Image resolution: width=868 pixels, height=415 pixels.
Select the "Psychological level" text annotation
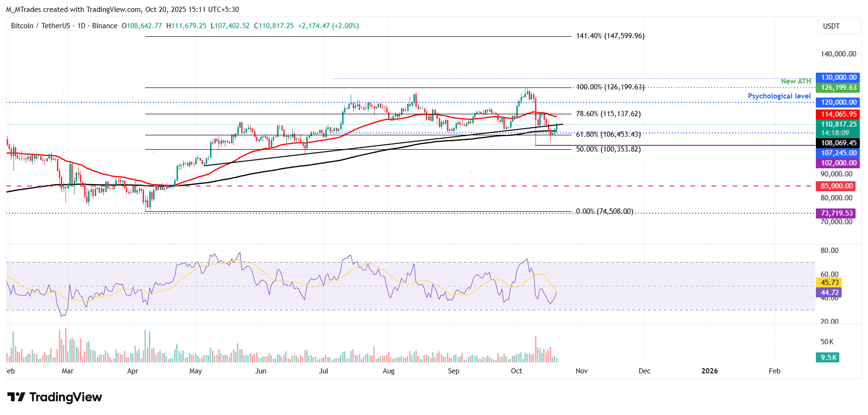[x=779, y=96]
